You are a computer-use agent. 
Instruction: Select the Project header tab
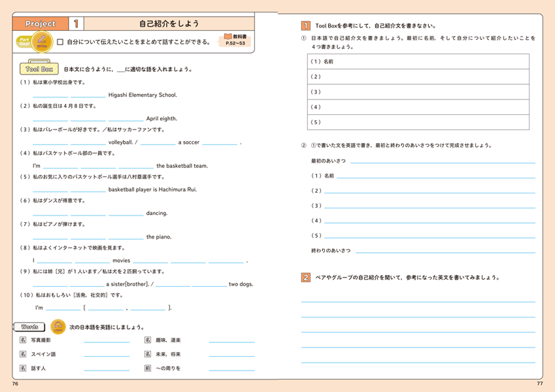[x=41, y=24]
